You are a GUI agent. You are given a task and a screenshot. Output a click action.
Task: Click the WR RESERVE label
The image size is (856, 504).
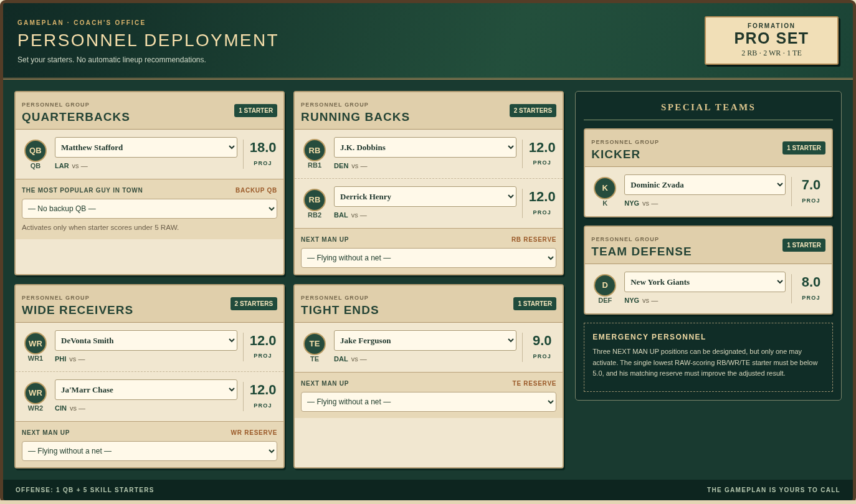click(x=254, y=433)
